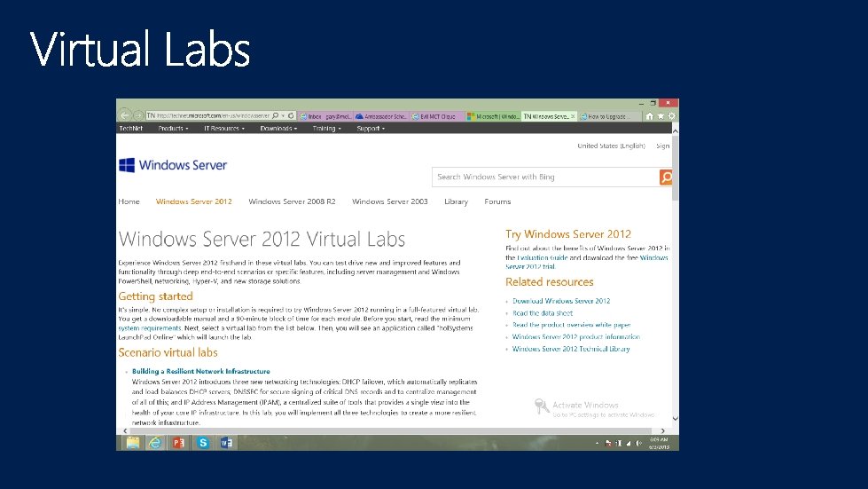Viewport: 868px width, 489px height.
Task: Switch to the Ambassador Sche... tab
Action: click(x=381, y=116)
